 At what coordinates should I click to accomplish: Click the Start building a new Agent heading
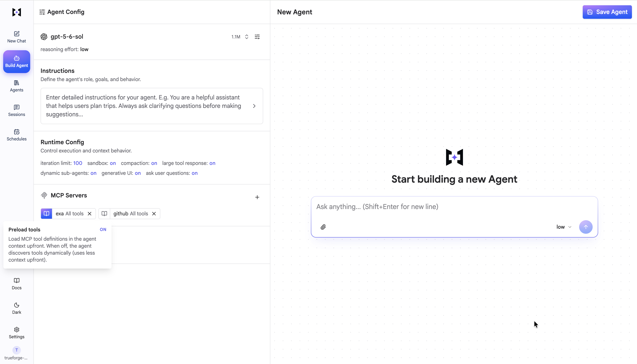click(454, 179)
